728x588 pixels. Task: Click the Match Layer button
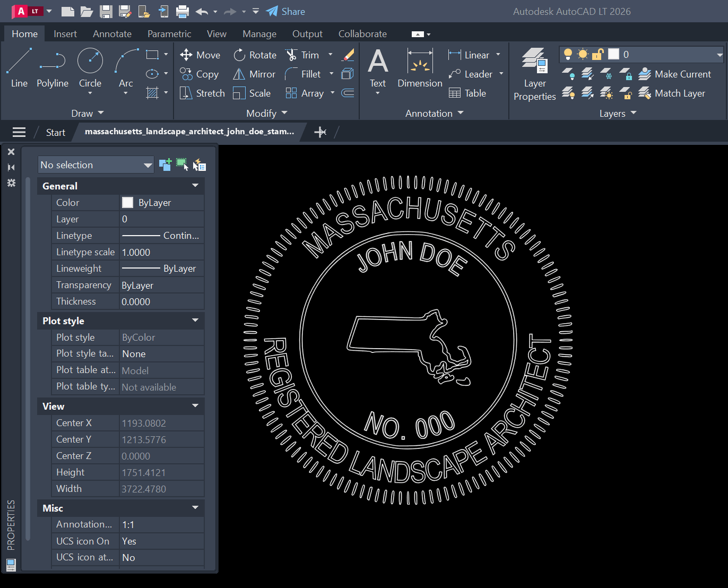[672, 93]
